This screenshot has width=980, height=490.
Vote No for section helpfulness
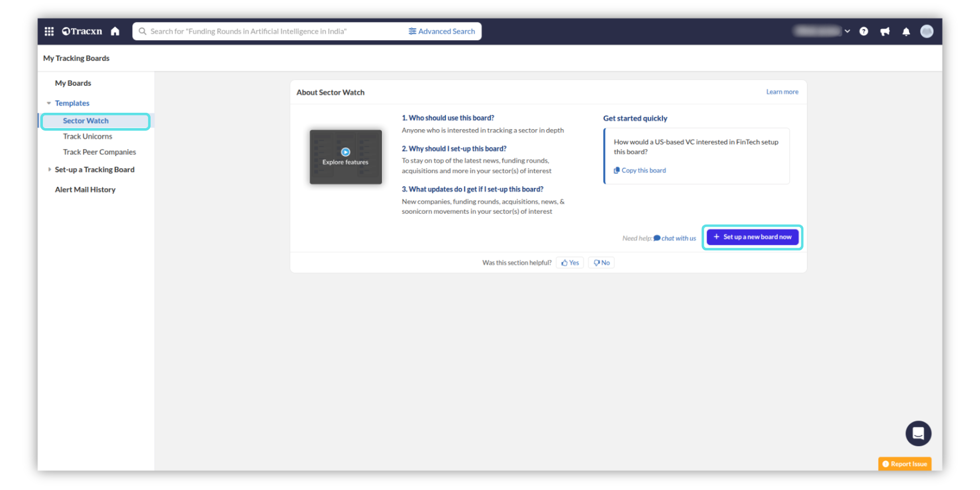pyautogui.click(x=601, y=263)
